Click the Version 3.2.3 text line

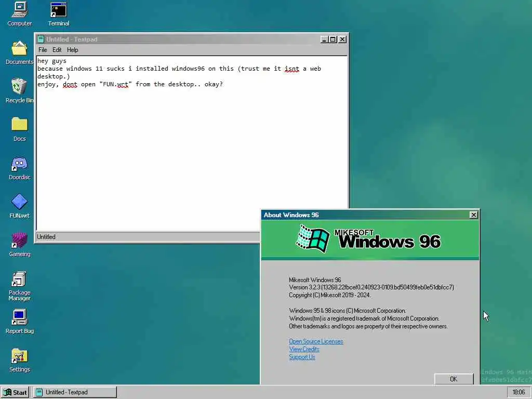[x=371, y=287]
